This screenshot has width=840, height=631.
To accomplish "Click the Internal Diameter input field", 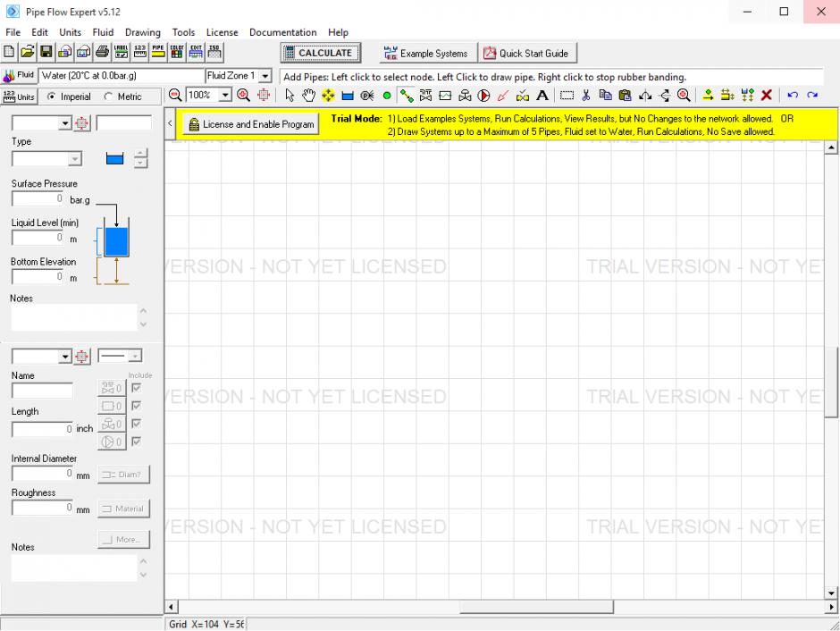I will [x=43, y=474].
